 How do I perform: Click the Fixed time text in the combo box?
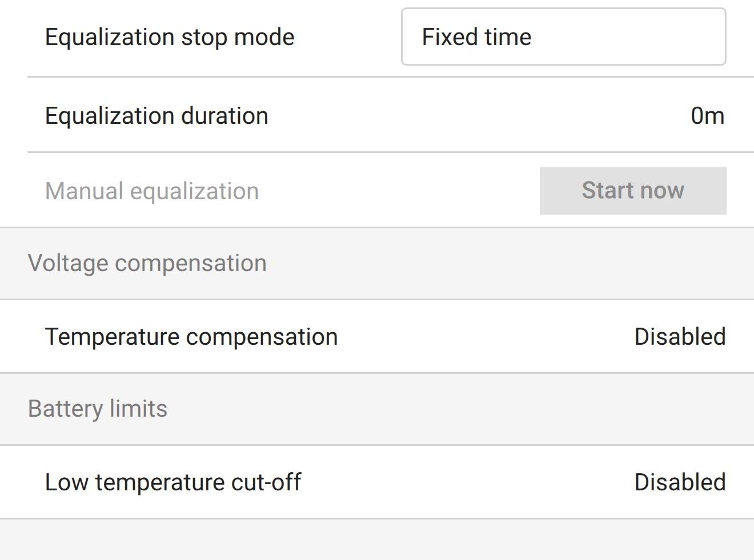tap(476, 37)
